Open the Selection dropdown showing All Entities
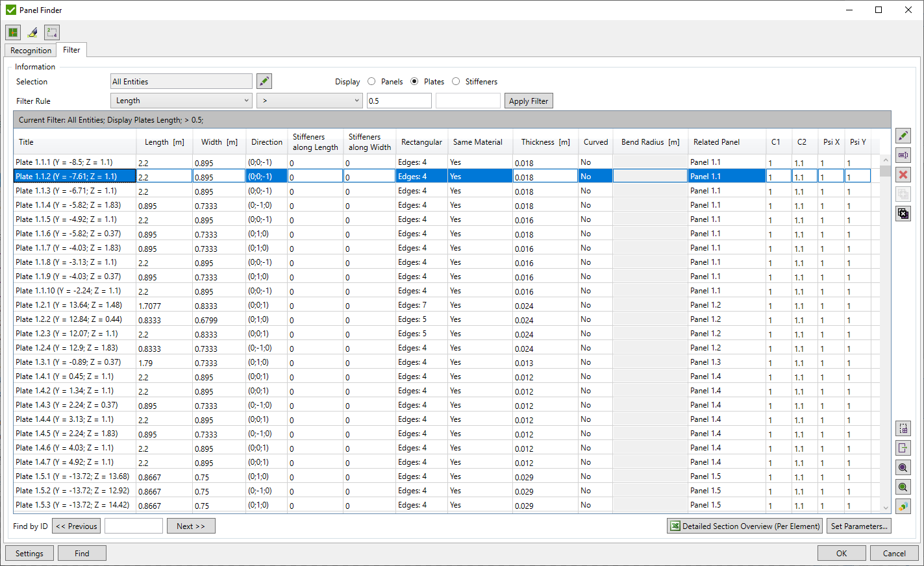This screenshot has width=924, height=566. point(181,81)
